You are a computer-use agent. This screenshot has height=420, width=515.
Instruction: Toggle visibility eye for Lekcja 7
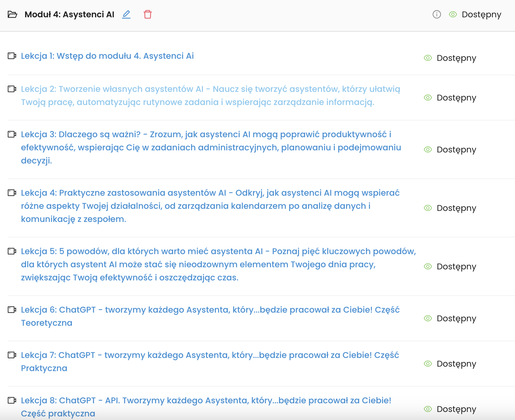tap(428, 364)
